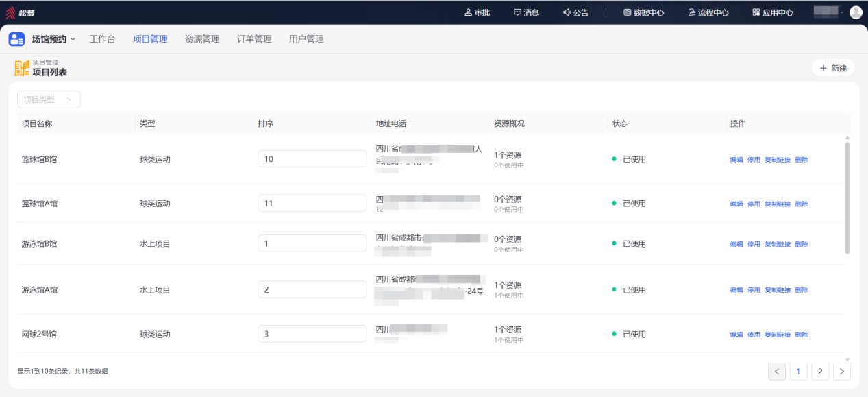Click 停用 for 游泳馆A馆 row
Screen dimensions: 868x397
click(754, 290)
